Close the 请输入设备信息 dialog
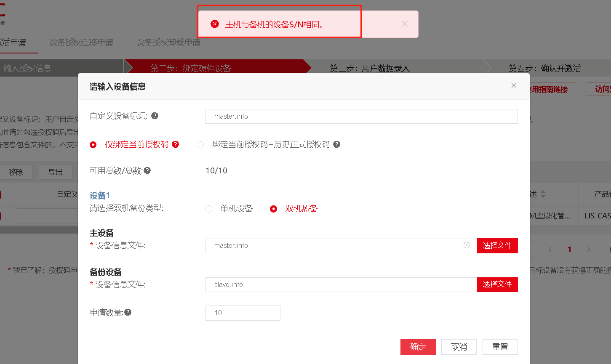This screenshot has width=611, height=364. 514,85
